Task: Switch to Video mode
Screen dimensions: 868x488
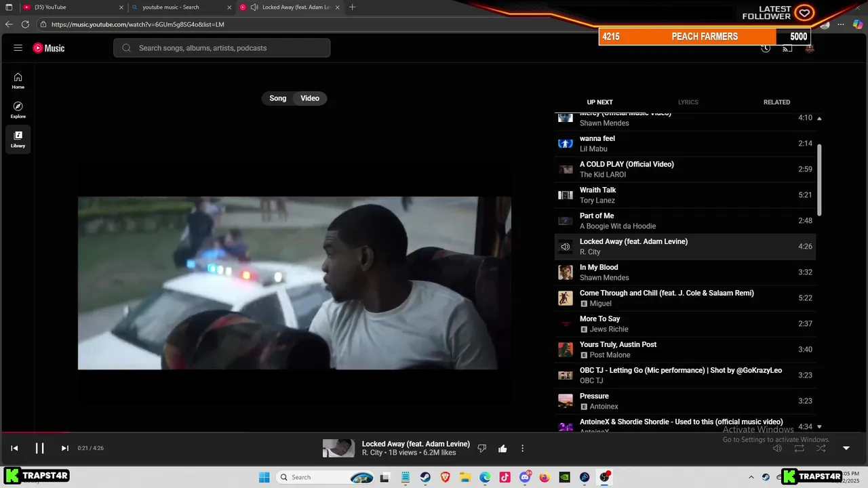Action: pyautogui.click(x=310, y=98)
